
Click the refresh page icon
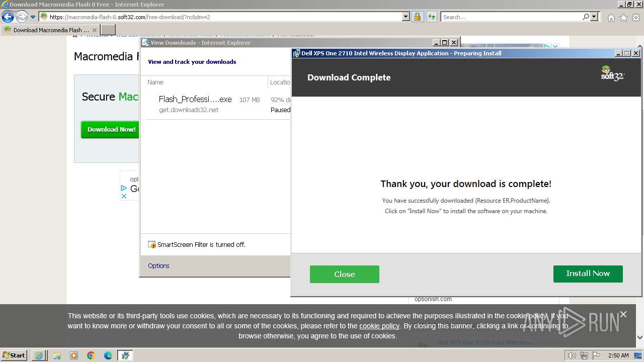(x=431, y=17)
